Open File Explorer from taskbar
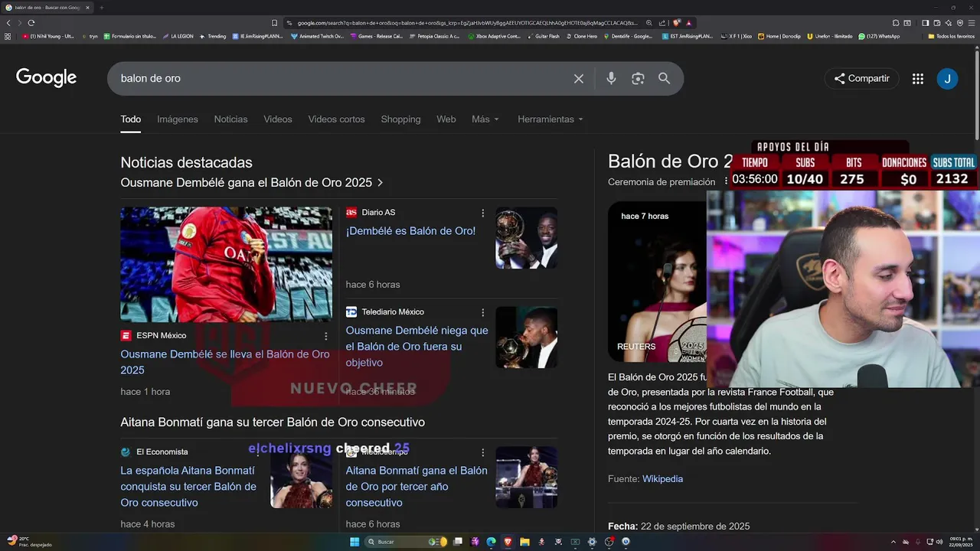 click(525, 542)
